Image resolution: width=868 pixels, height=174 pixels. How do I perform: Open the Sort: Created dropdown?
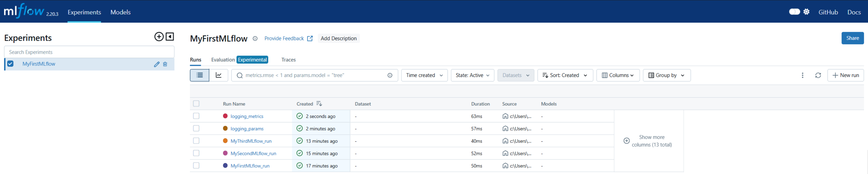coord(565,75)
